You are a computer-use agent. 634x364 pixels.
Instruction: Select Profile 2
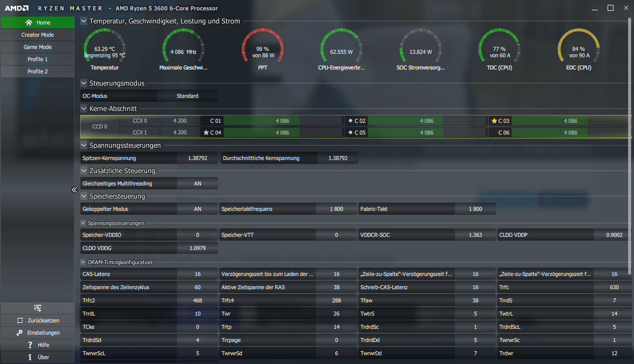[37, 71]
